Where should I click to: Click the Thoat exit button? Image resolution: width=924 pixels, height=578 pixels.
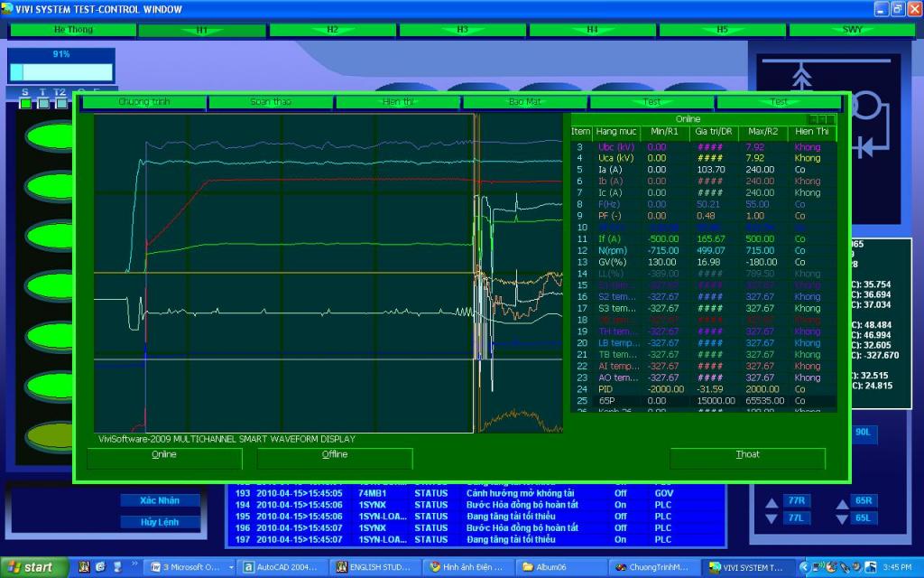(747, 458)
